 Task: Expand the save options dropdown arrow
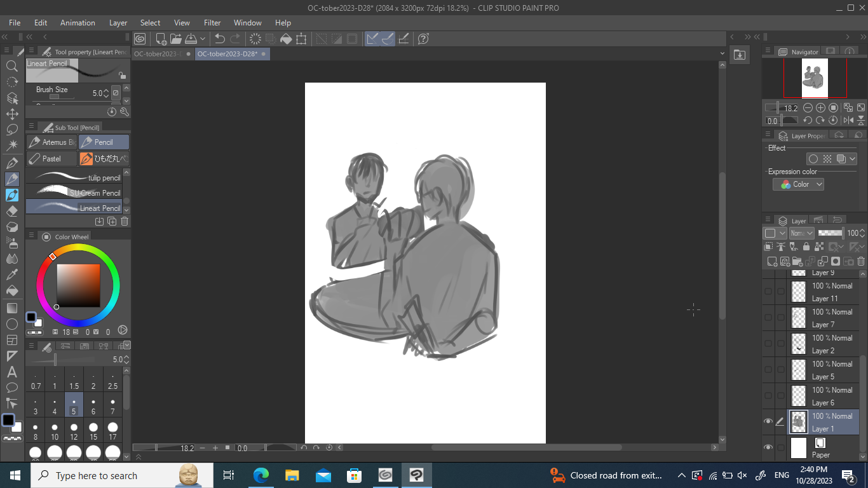203,39
